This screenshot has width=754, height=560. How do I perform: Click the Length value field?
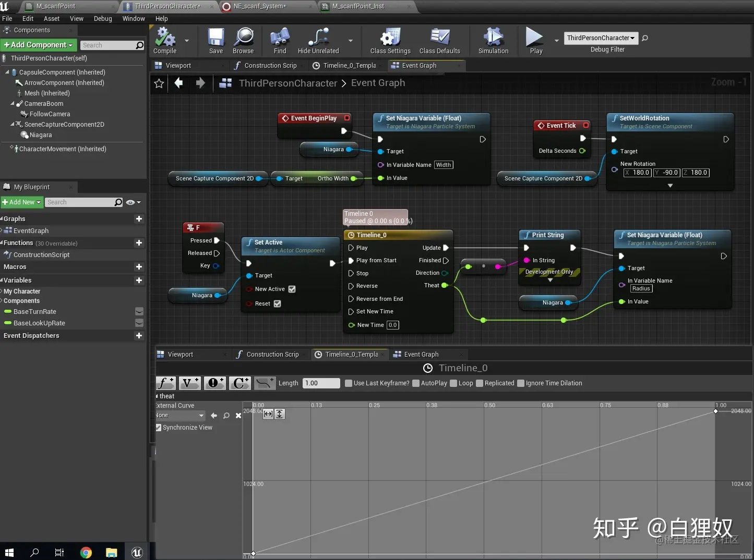pyautogui.click(x=321, y=383)
